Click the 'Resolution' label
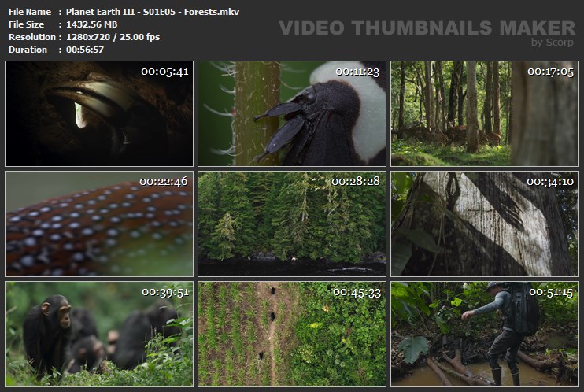Screen dimensions: 584x392 click(32, 37)
